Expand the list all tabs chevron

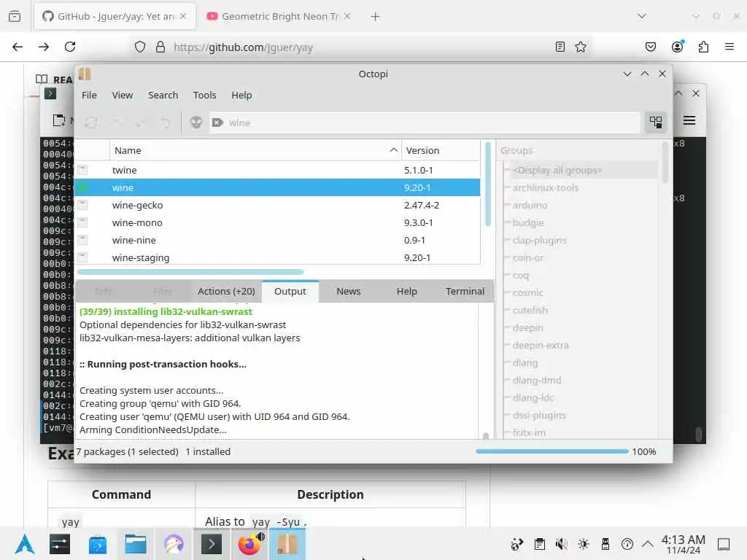[642, 16]
